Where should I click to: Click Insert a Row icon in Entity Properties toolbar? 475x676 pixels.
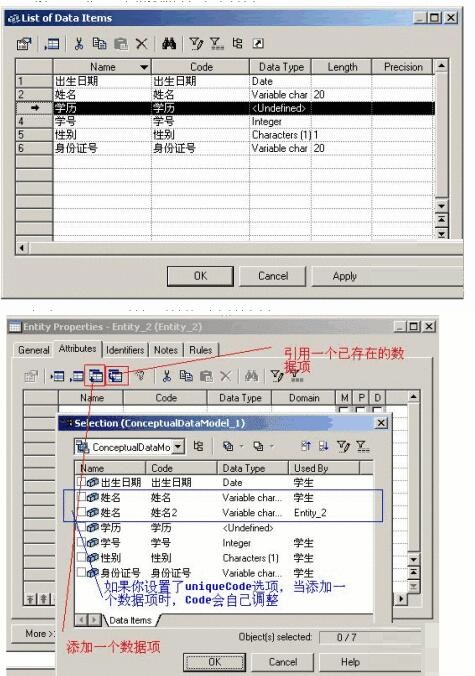pos(57,376)
